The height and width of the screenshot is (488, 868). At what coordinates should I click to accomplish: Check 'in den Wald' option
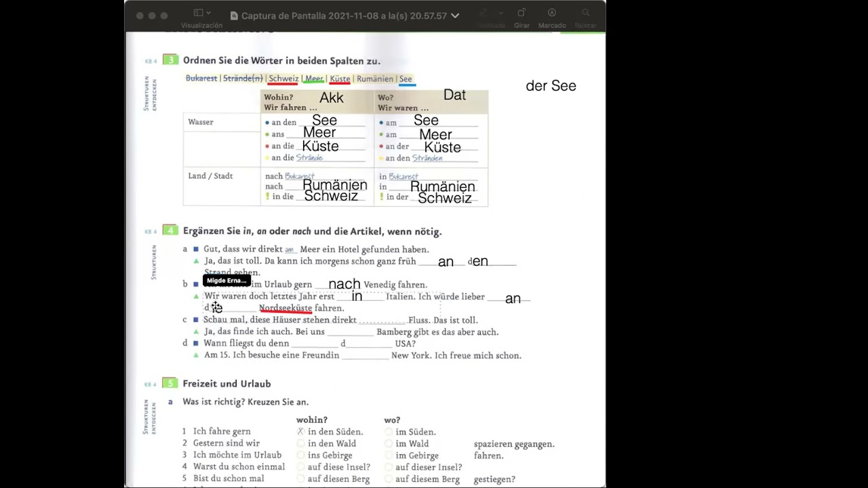(x=300, y=443)
